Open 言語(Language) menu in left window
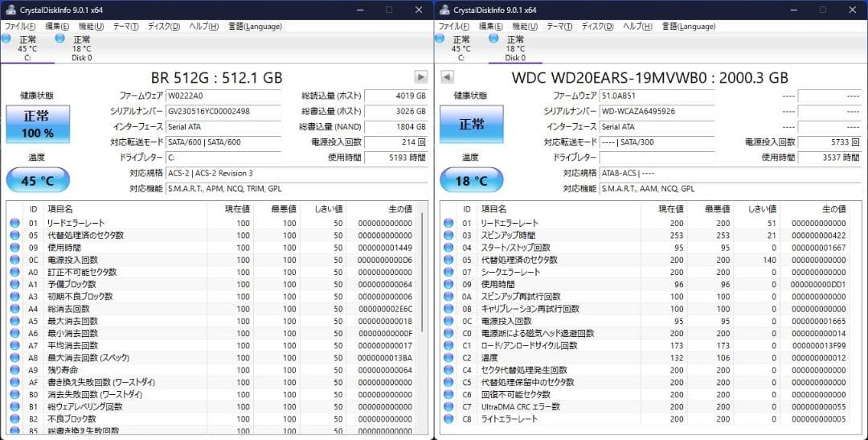The height and width of the screenshot is (440, 868). pyautogui.click(x=255, y=26)
